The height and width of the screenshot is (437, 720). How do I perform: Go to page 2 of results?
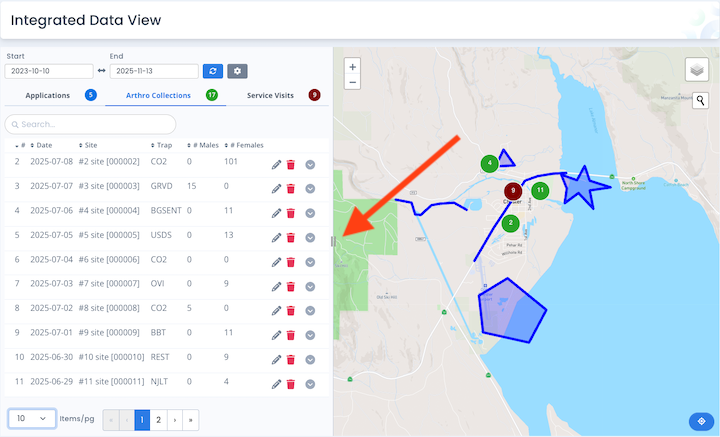coord(158,420)
